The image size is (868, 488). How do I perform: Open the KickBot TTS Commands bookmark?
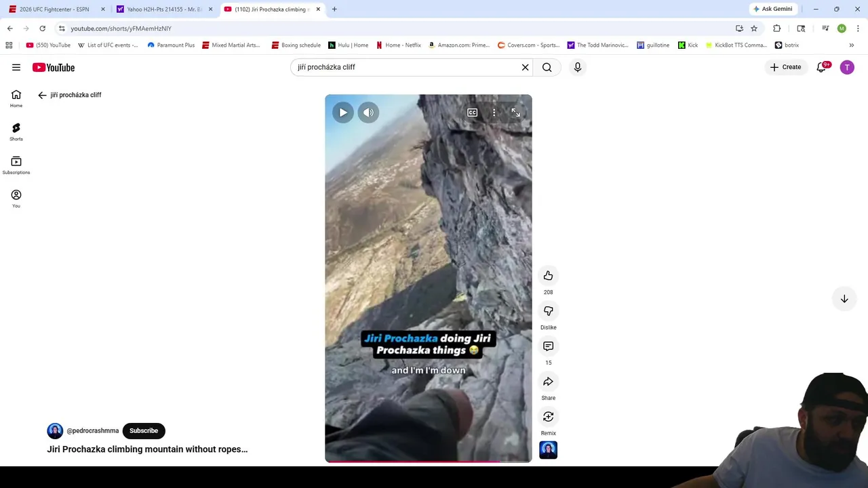coord(736,45)
